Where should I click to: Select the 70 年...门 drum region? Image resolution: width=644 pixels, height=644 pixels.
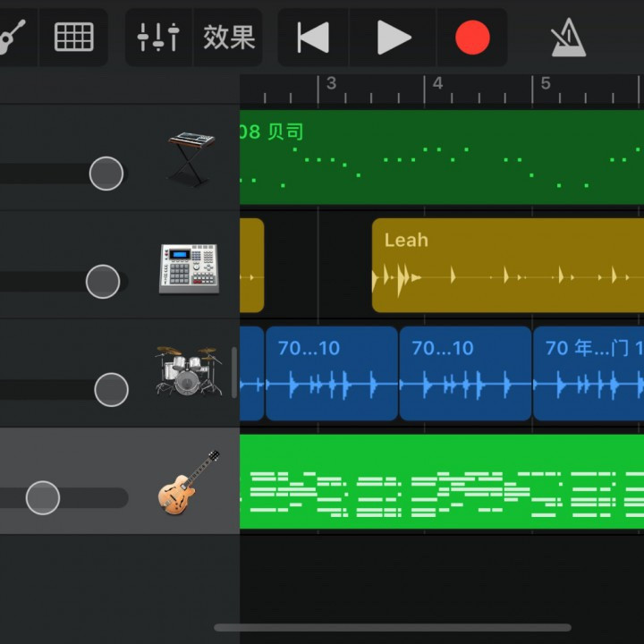(x=588, y=373)
